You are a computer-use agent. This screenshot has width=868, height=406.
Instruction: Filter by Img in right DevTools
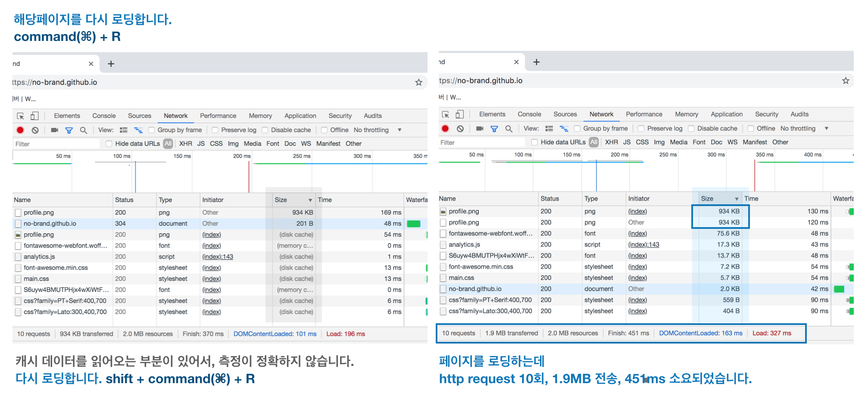[659, 142]
